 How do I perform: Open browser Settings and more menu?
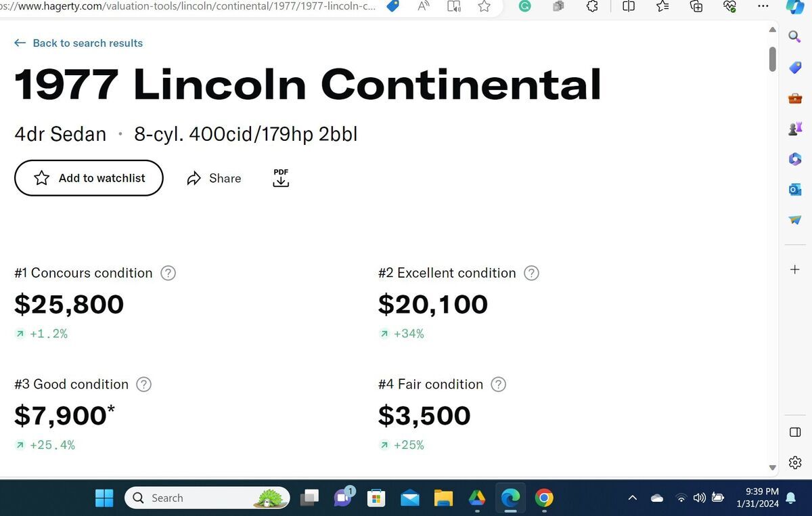763,7
